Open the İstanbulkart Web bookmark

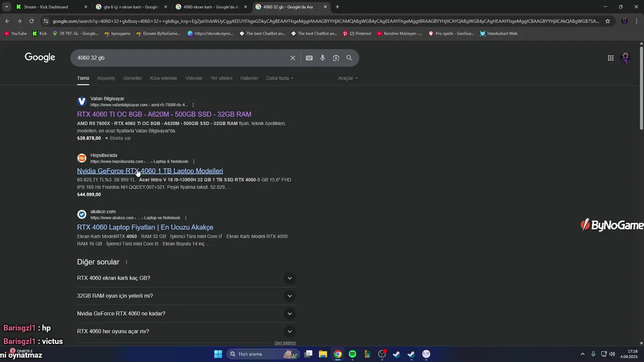click(499, 34)
